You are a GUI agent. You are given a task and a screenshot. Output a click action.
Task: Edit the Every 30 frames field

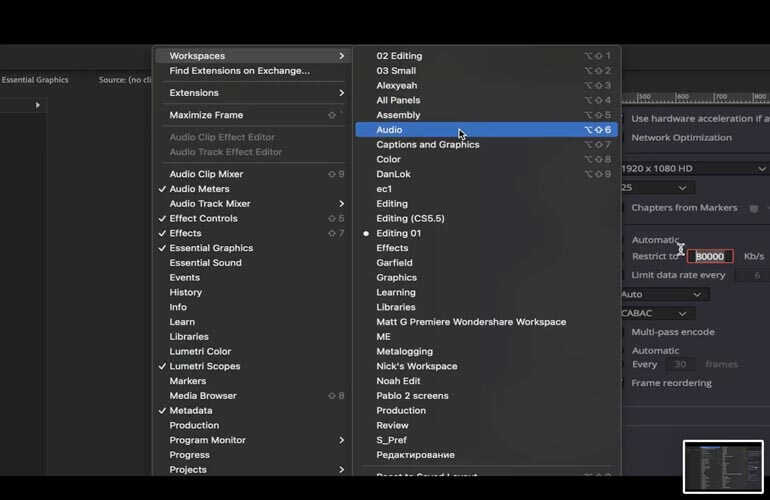[680, 364]
